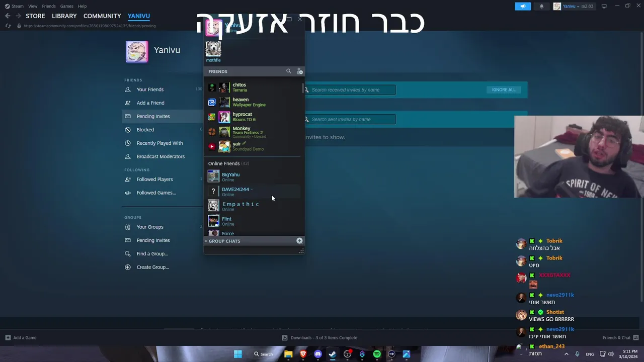
Task: Click the Yanivu profile avatar on the page
Action: click(137, 52)
